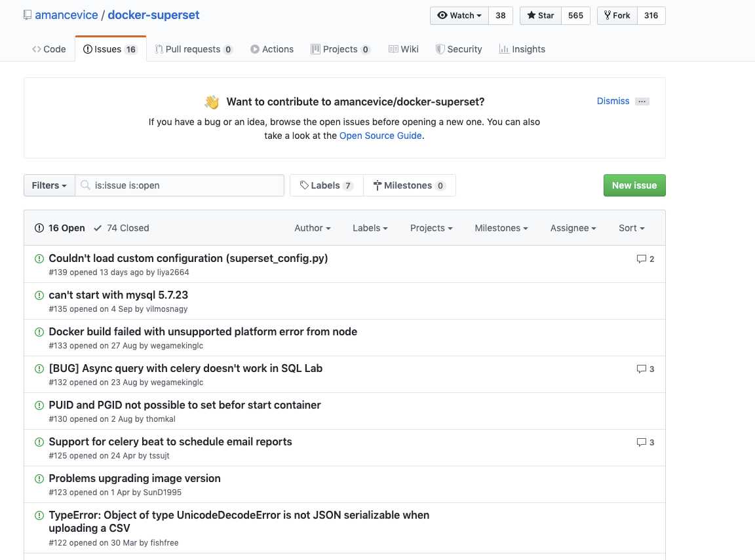Open issue can't start with mysql 5.7.23

click(119, 295)
